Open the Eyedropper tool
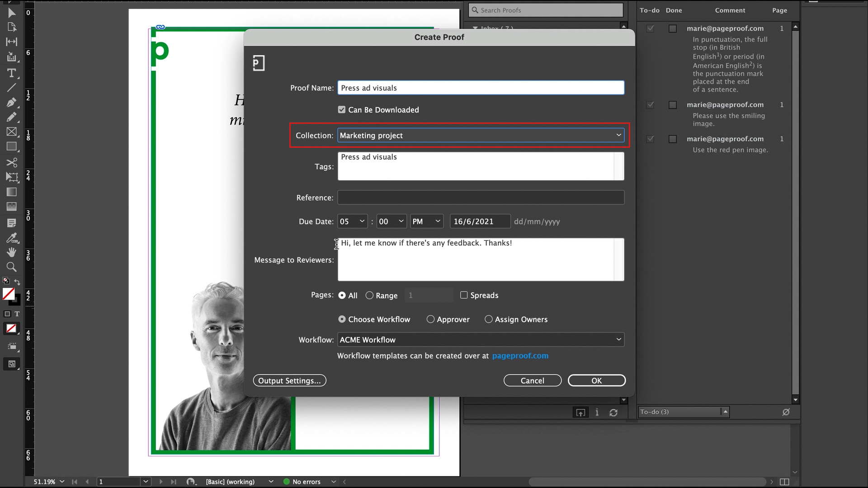The height and width of the screenshot is (488, 868). coord(12,238)
